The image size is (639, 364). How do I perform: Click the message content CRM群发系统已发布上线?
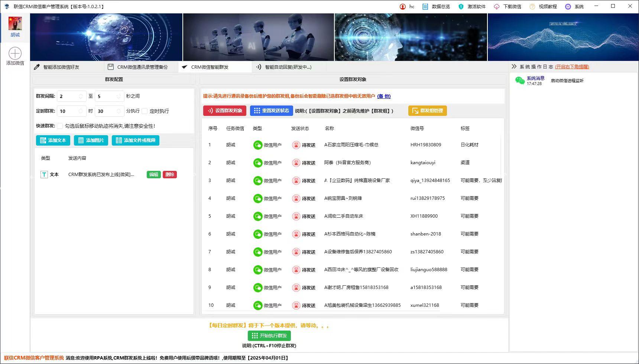pyautogui.click(x=101, y=175)
